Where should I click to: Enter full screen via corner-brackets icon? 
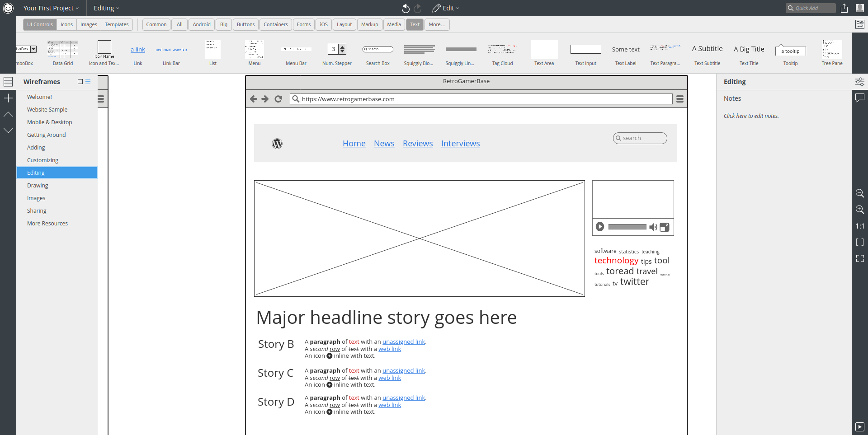[x=860, y=258]
